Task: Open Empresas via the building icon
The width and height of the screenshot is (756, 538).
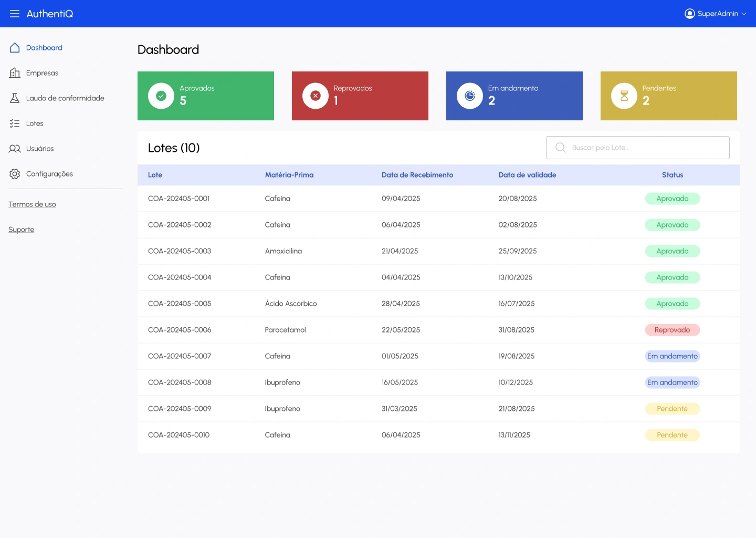Action: (15, 73)
